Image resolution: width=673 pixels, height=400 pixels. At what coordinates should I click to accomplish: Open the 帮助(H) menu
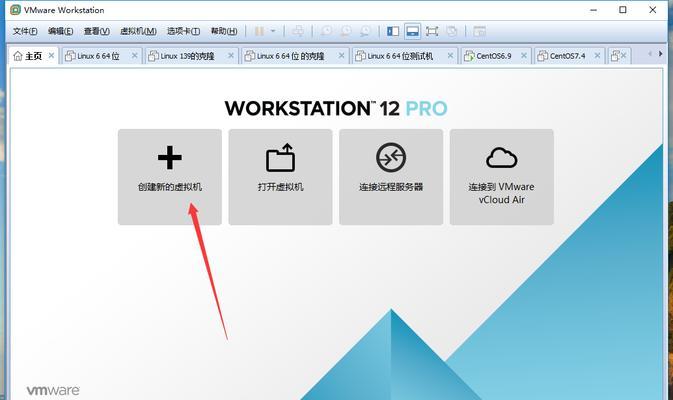click(224, 31)
